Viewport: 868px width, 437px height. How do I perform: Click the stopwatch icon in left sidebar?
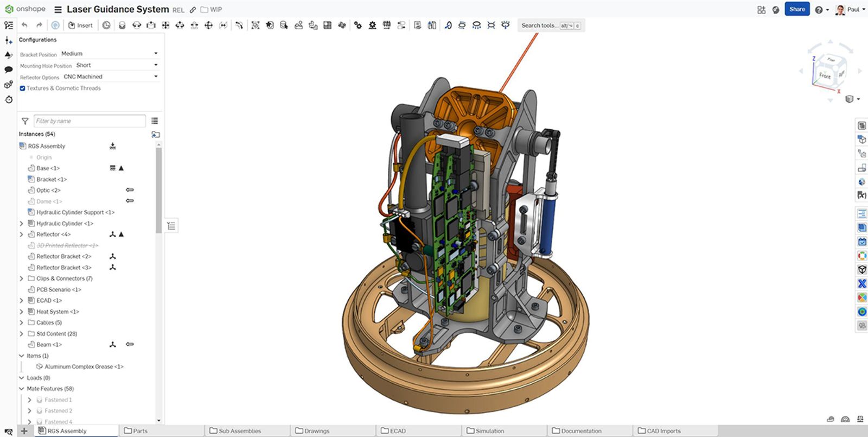[x=9, y=99]
